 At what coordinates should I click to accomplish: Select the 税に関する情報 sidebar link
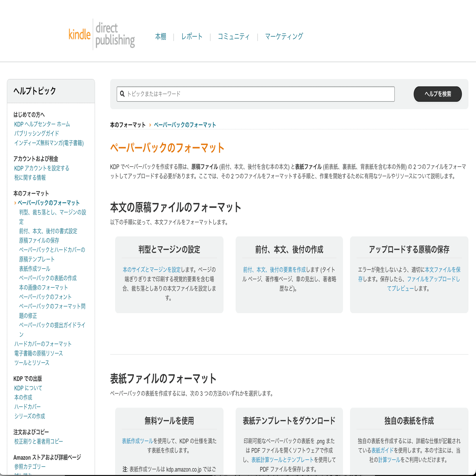(x=30, y=178)
